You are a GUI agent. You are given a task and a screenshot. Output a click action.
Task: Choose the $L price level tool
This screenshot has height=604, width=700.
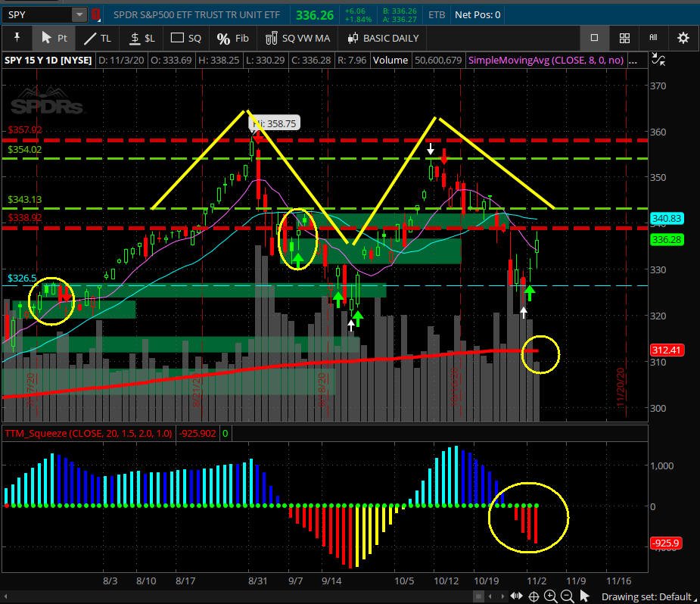(x=142, y=38)
